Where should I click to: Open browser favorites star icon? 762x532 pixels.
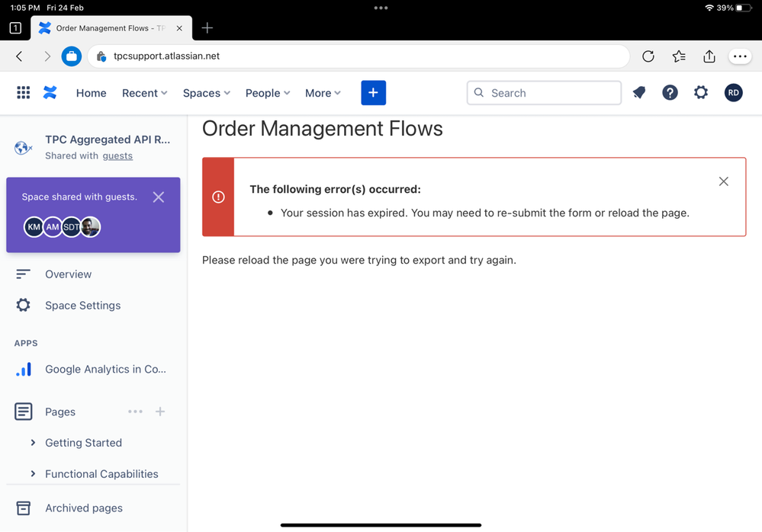(679, 56)
